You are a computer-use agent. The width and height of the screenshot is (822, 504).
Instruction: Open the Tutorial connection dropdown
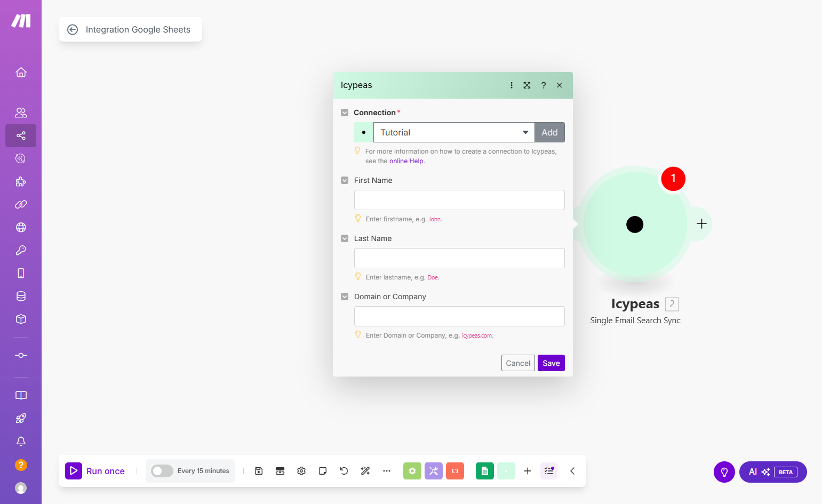454,132
